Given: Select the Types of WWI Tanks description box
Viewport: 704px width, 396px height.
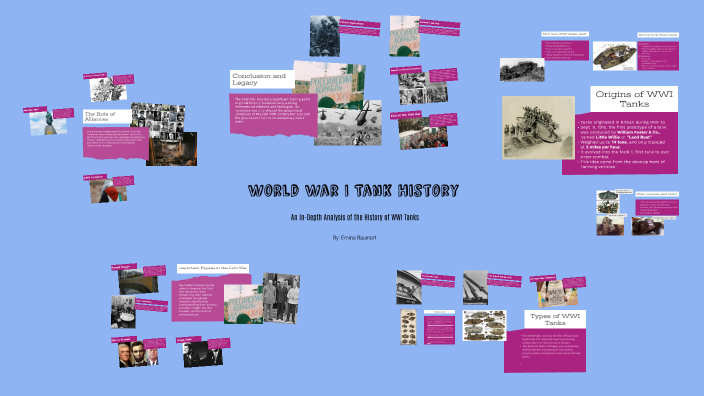Looking at the screenshot, I should coord(545,350).
